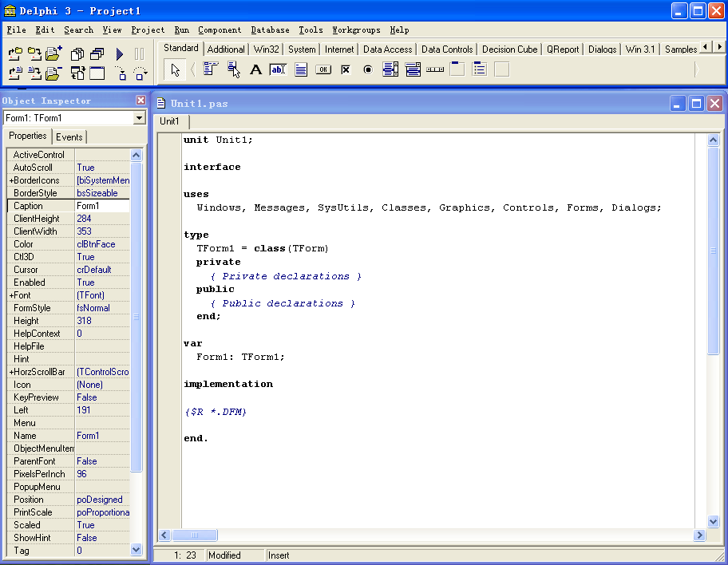This screenshot has width=728, height=565.
Task: Click the Pause program icon
Action: click(x=139, y=53)
